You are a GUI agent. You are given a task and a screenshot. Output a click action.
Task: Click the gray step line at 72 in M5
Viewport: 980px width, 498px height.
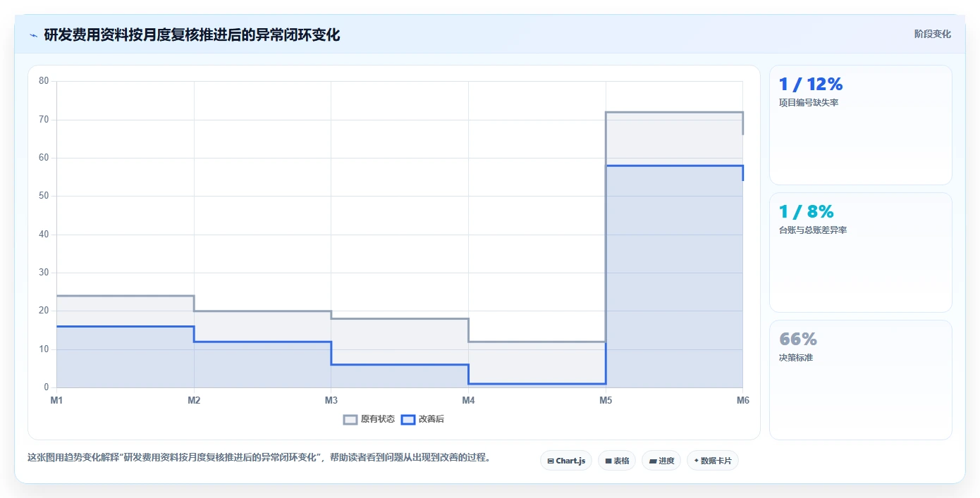point(674,112)
